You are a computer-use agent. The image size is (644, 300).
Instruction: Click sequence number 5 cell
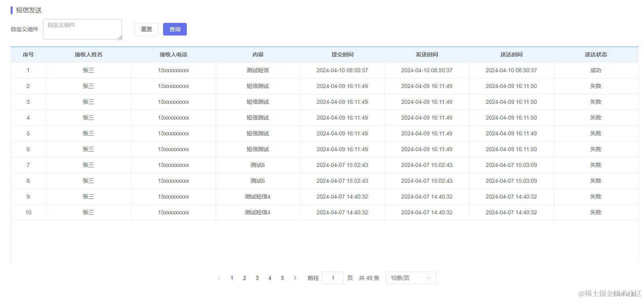[28, 133]
